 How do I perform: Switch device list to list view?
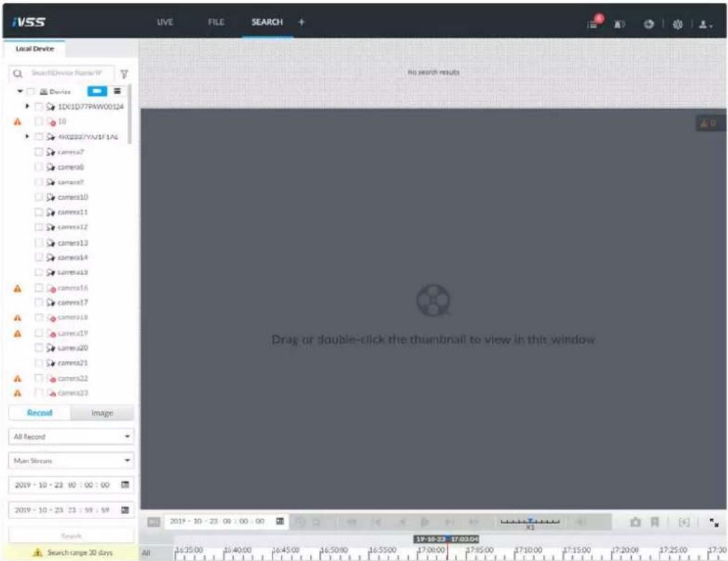pos(117,91)
